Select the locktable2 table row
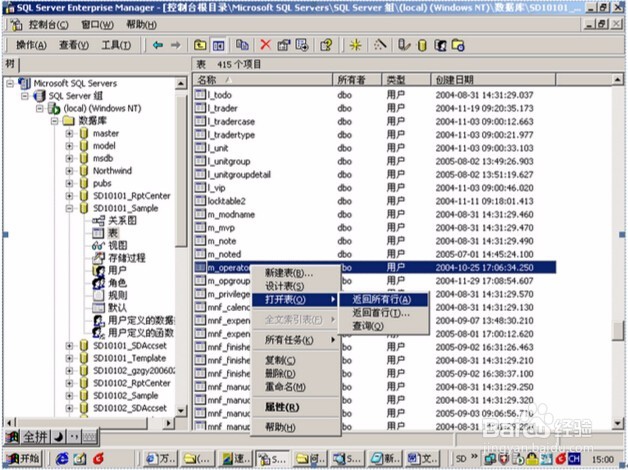This screenshot has width=628, height=470. (375, 201)
